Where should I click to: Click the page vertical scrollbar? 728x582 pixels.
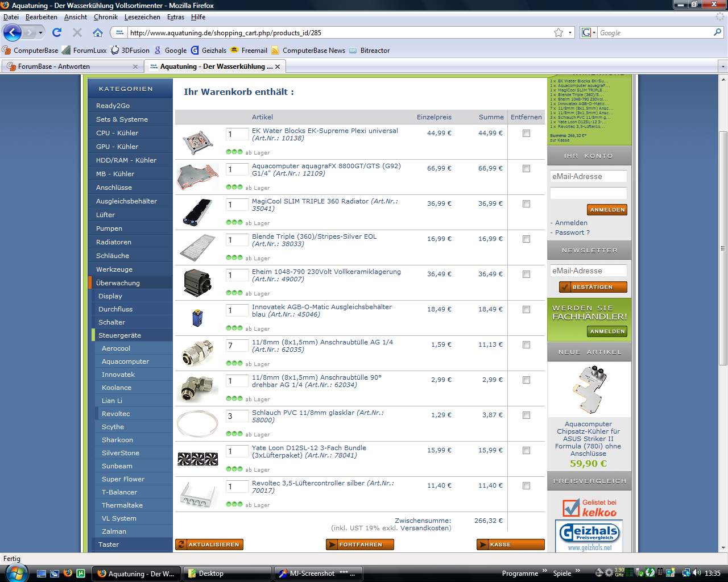point(723,248)
